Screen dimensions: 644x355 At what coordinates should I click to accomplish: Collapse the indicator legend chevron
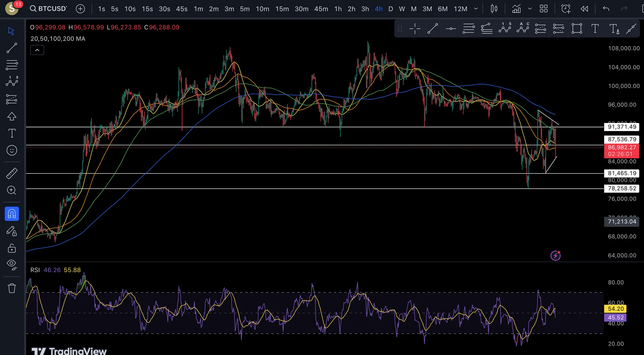pos(37,50)
